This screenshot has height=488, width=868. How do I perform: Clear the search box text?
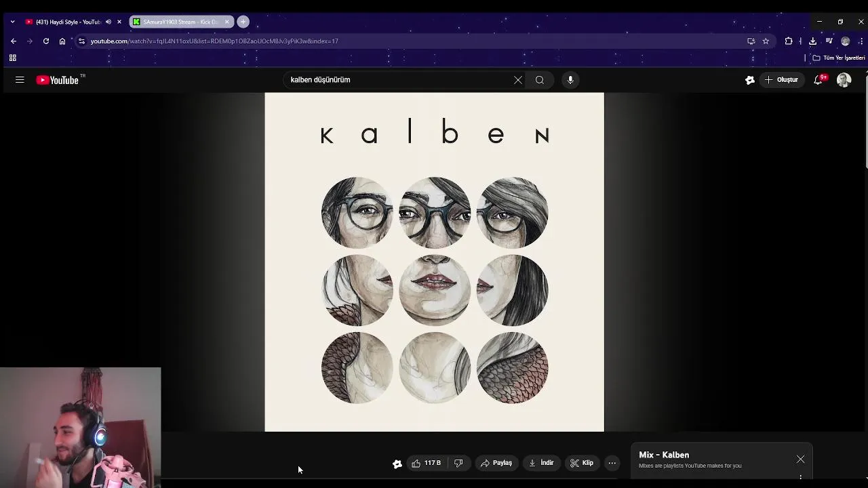tap(518, 80)
